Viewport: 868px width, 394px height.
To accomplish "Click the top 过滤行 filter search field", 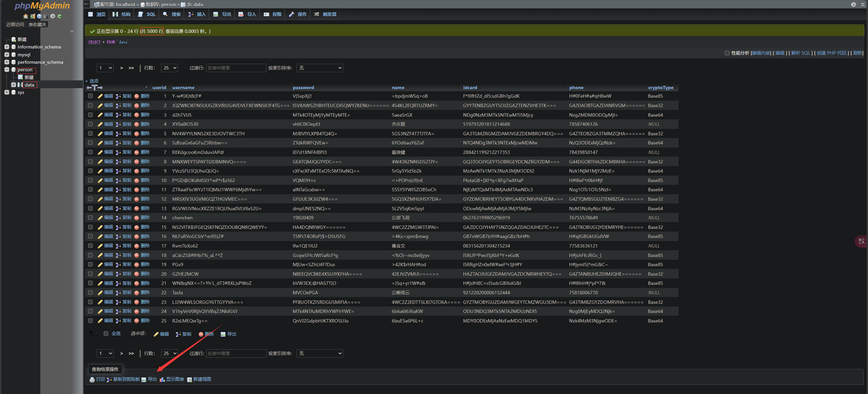I will [236, 68].
